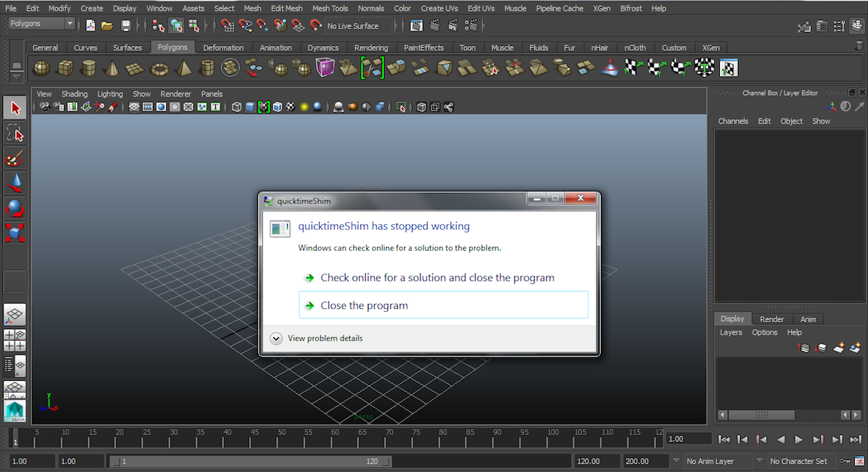Open the UV Texture Editor shelf icon
The image size is (868, 472).
728,68
